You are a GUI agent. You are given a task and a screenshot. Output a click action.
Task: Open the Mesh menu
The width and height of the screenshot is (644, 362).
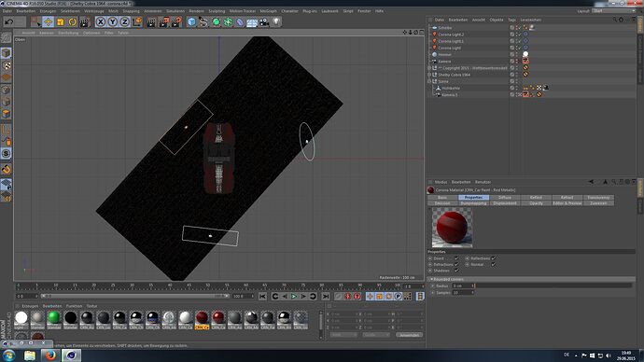tap(113, 11)
